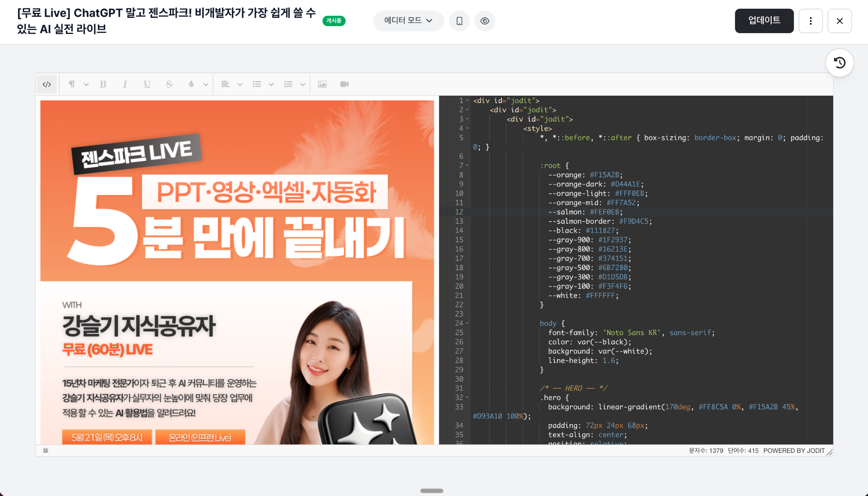Screen dimensions: 868x496
Task: Apply italic formatting
Action: [x=125, y=84]
